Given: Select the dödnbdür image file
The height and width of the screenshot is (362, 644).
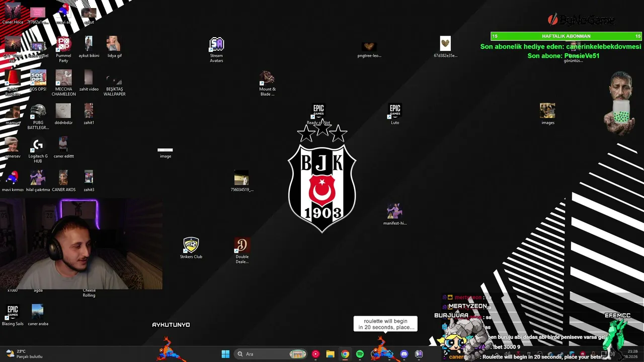Looking at the screenshot, I should 63,114.
